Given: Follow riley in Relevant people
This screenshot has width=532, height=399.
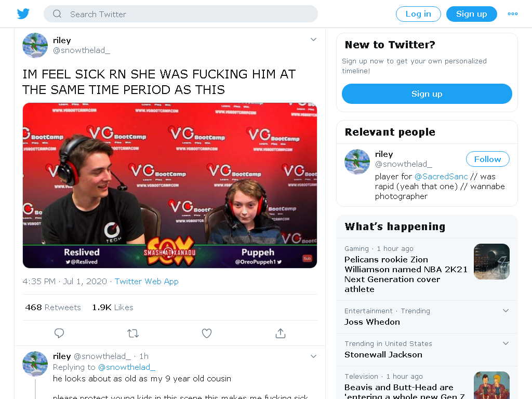Looking at the screenshot, I should coord(487,159).
